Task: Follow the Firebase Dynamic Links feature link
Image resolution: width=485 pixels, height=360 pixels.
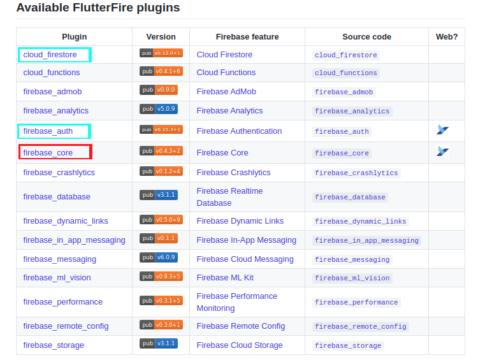Action: pyautogui.click(x=240, y=221)
